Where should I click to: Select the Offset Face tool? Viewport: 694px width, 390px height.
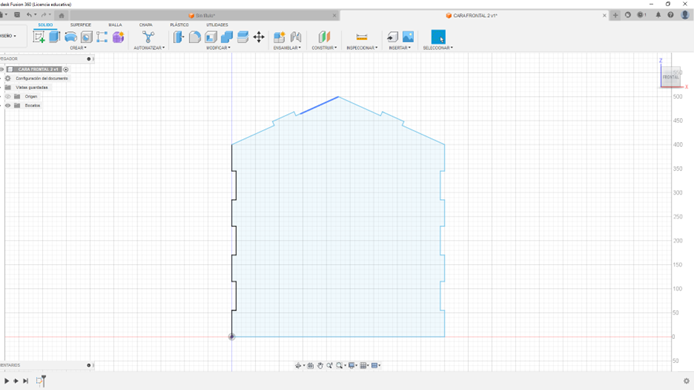tap(243, 37)
